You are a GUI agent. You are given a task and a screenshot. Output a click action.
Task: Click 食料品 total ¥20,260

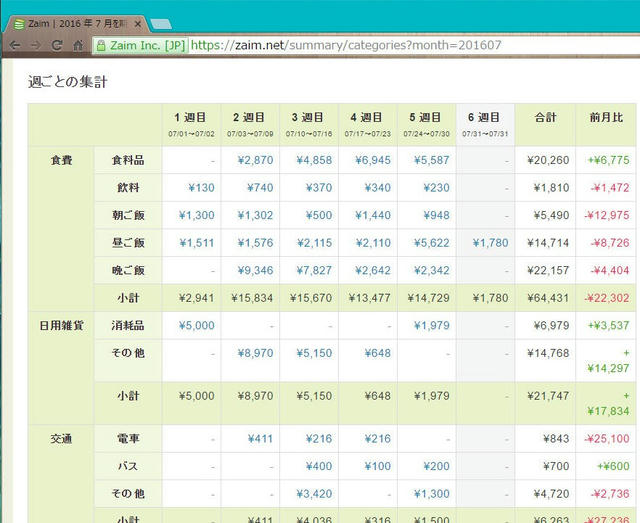548,160
